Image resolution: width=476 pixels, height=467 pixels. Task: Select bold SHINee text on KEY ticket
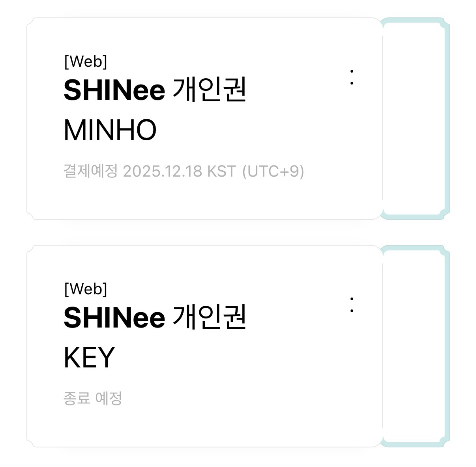pos(114,318)
